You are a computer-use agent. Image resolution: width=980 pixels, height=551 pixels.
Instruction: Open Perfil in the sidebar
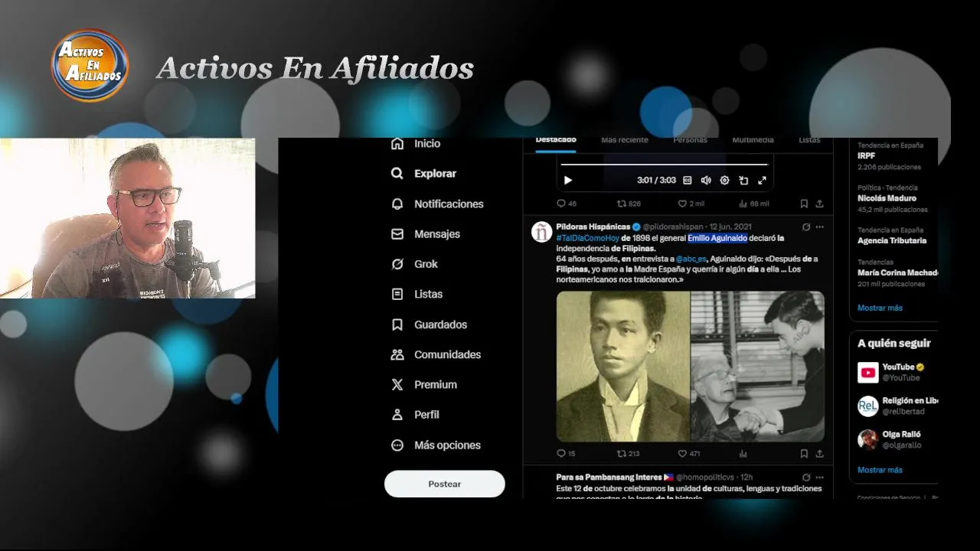click(415, 415)
